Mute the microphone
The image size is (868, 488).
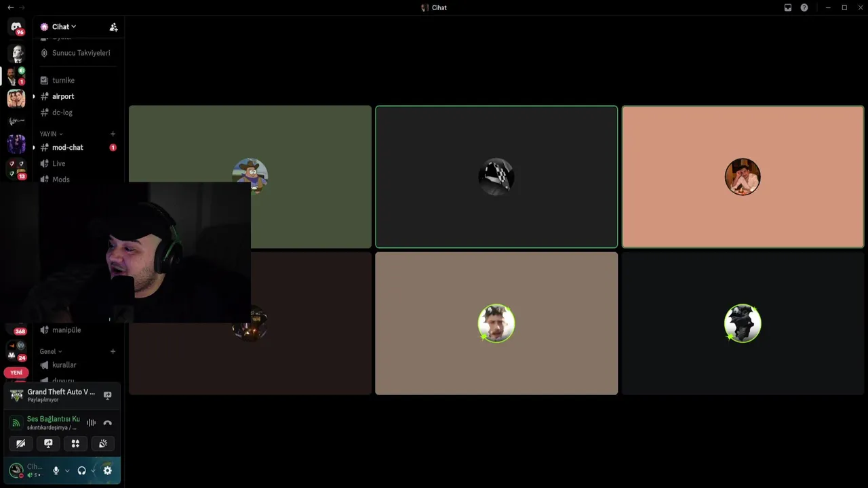pos(56,470)
